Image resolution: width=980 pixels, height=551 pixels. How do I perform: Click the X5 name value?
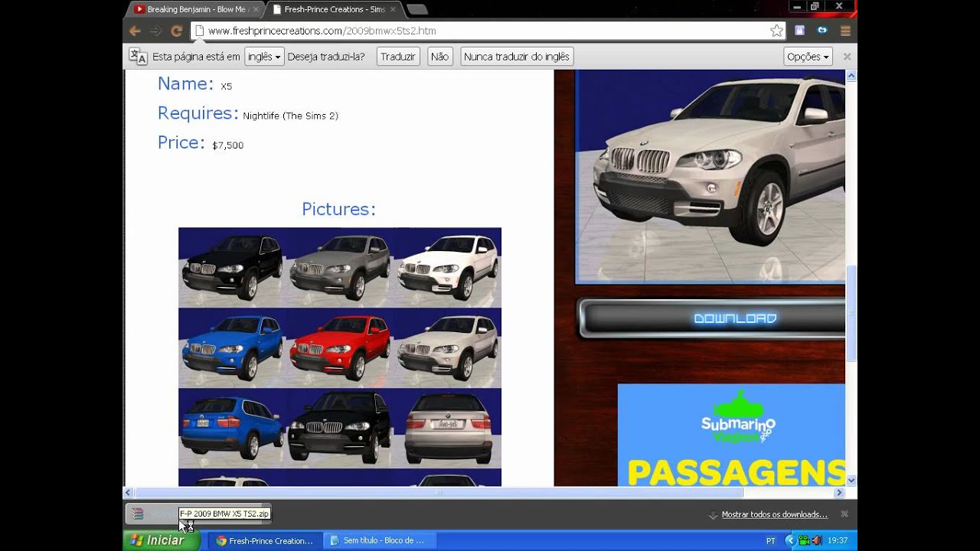[x=226, y=86]
